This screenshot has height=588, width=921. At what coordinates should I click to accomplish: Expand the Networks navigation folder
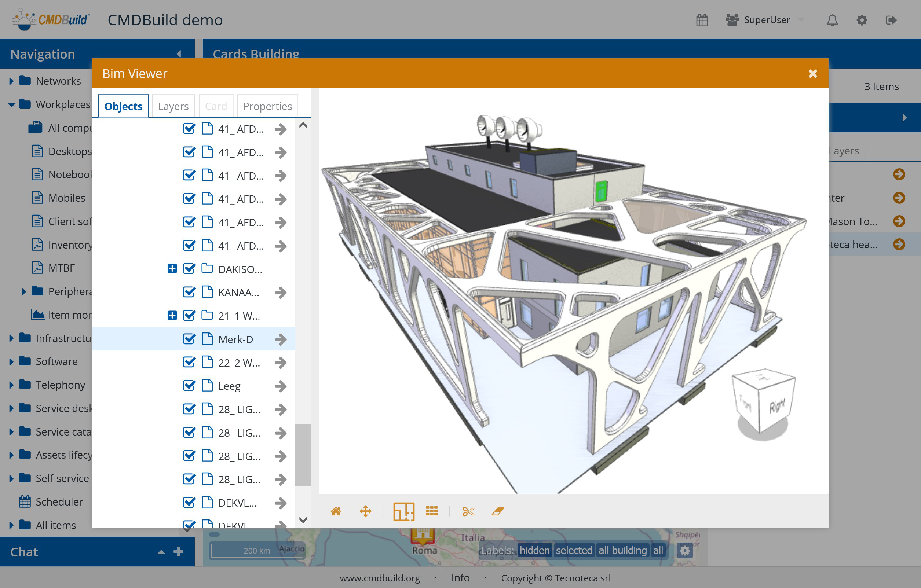pos(11,81)
